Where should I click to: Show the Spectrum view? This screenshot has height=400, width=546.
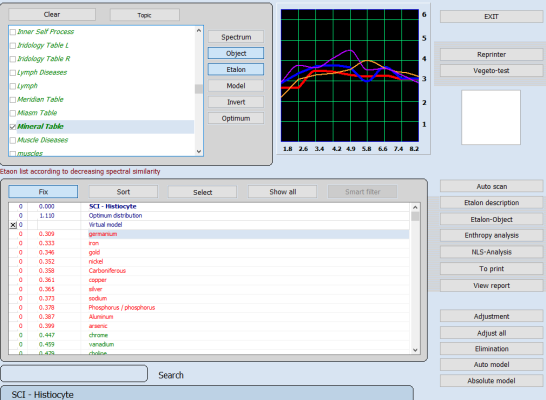coord(236,37)
